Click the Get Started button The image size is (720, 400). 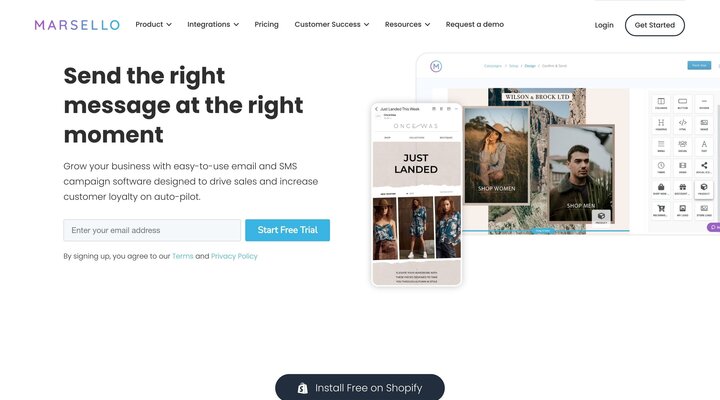654,25
